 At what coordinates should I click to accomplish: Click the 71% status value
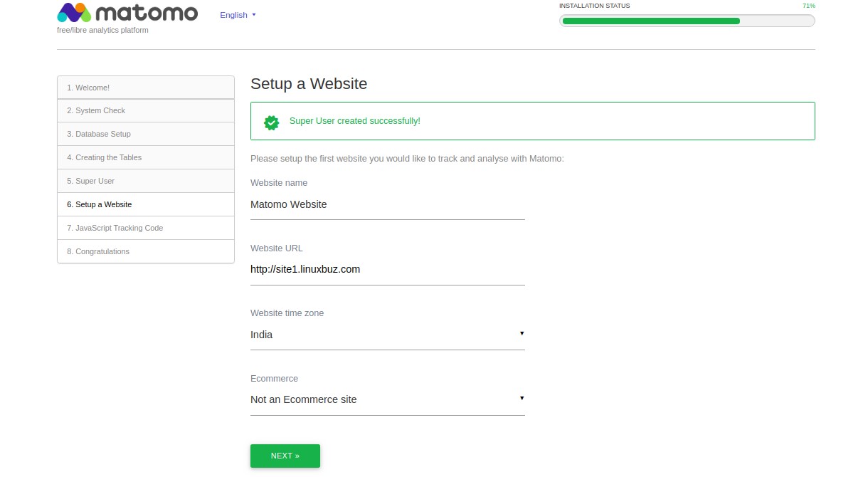[809, 6]
